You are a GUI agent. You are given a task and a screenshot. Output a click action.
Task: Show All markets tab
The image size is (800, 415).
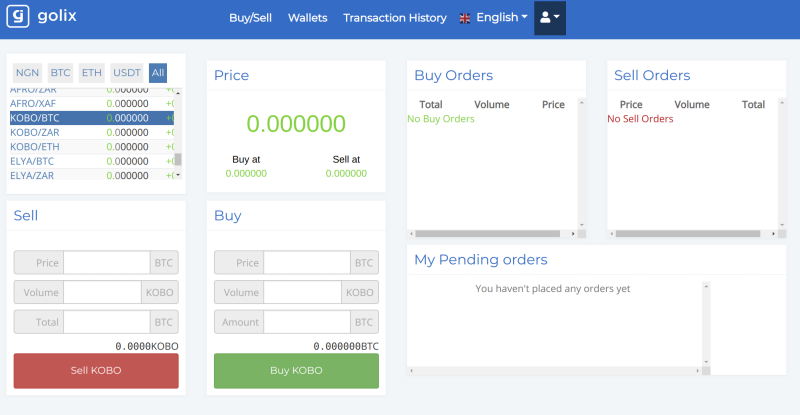pyautogui.click(x=158, y=72)
